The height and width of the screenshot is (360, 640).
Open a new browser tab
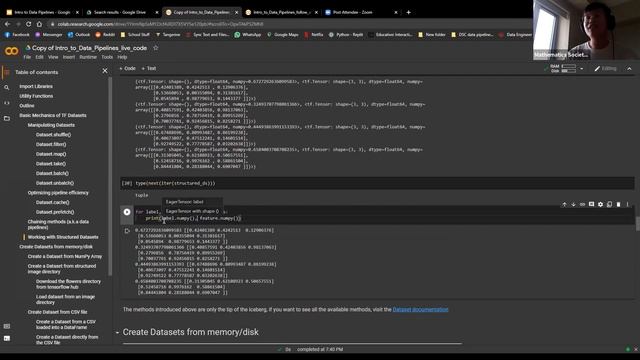(x=408, y=12)
